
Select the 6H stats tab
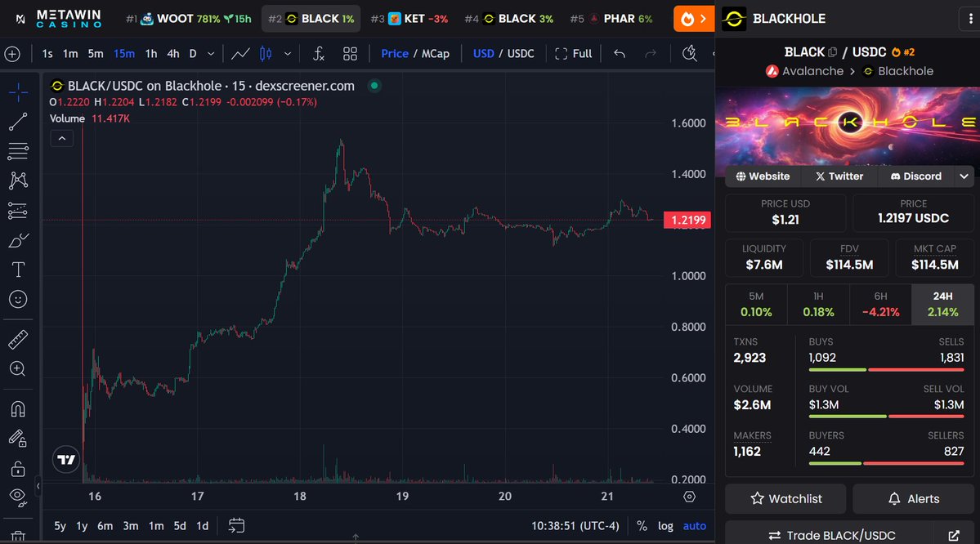click(x=880, y=305)
